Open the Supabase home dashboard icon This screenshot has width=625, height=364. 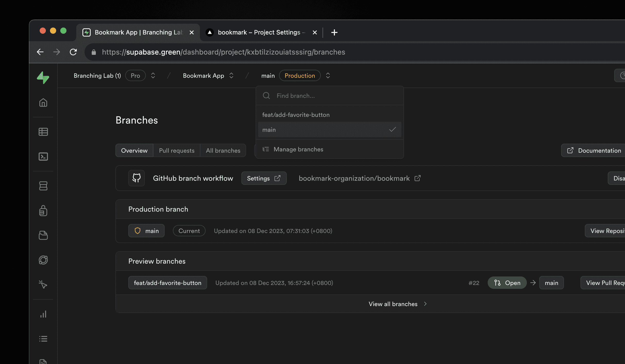coord(43,103)
